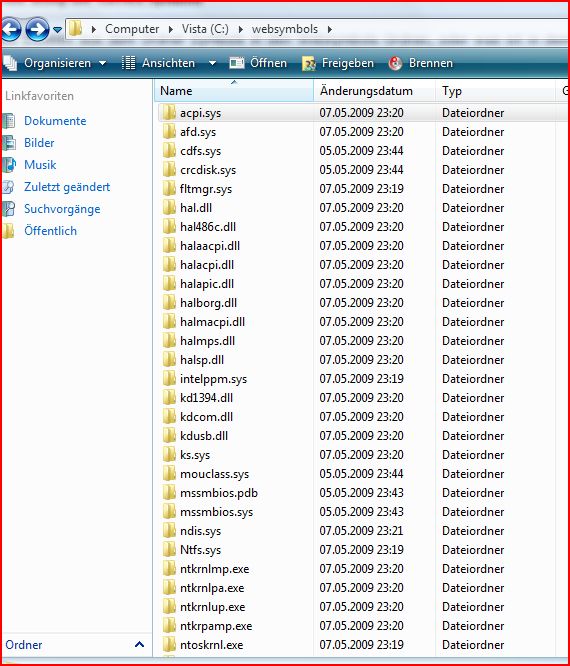Screen dimensions: 570x666
Task: Expand the Ordner pane chevron
Action: pyautogui.click(x=139, y=645)
